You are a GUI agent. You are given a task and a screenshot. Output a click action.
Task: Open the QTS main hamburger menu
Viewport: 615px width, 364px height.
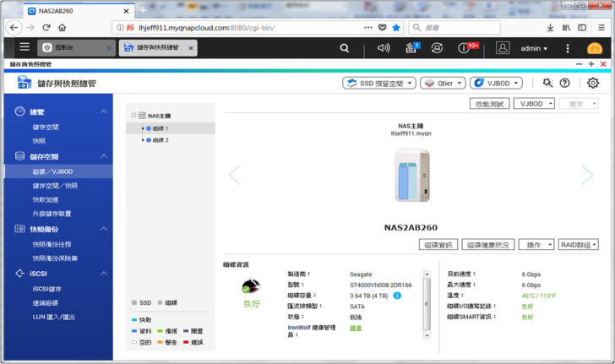click(24, 48)
